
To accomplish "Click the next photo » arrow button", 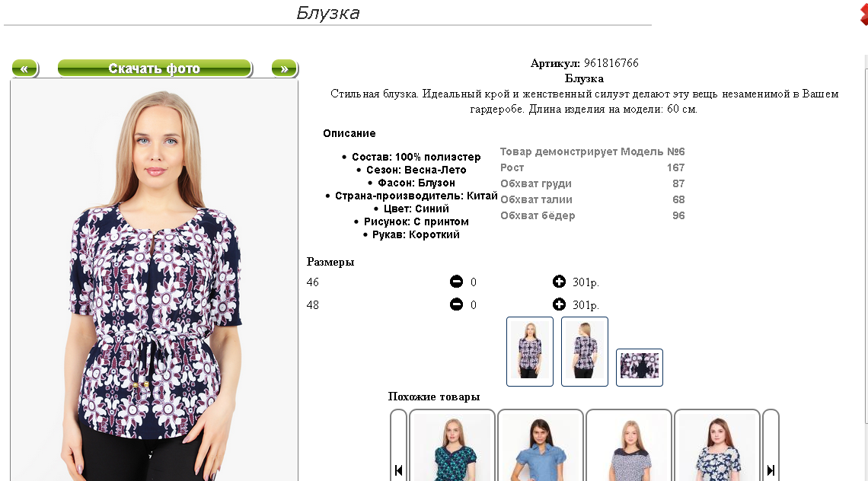I will pos(285,68).
